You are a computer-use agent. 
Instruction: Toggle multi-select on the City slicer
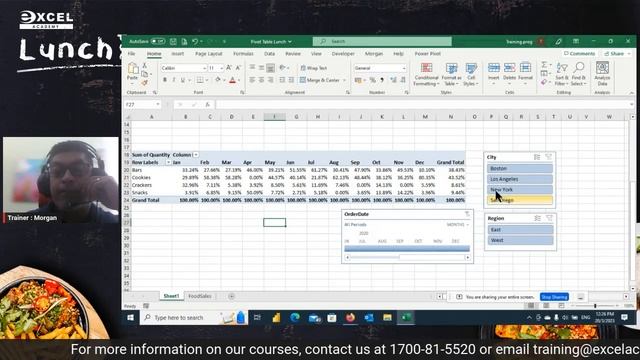coord(537,157)
